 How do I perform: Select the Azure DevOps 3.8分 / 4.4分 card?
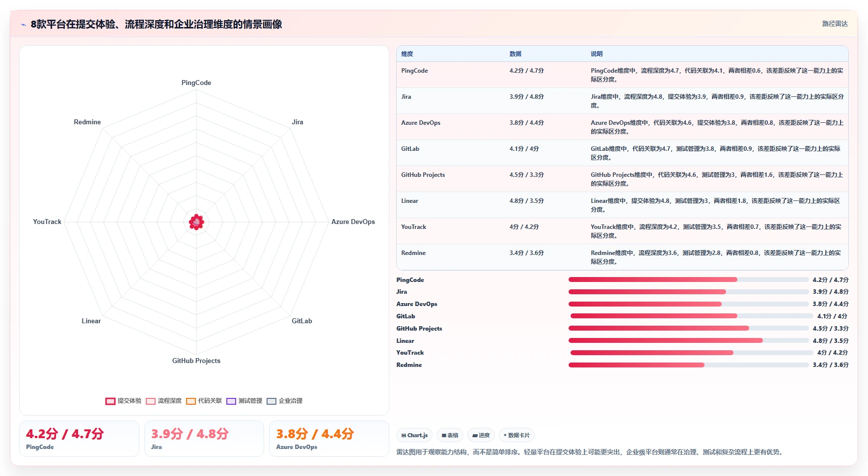[x=329, y=439]
